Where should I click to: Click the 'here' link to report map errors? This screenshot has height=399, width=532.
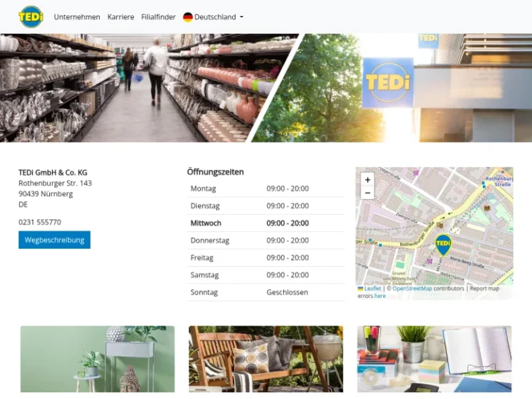pos(380,296)
